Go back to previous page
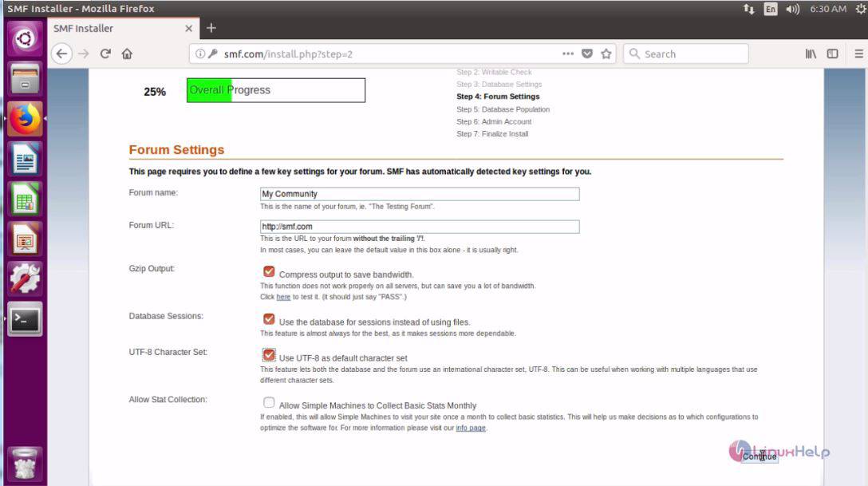This screenshot has width=868, height=486. point(62,53)
